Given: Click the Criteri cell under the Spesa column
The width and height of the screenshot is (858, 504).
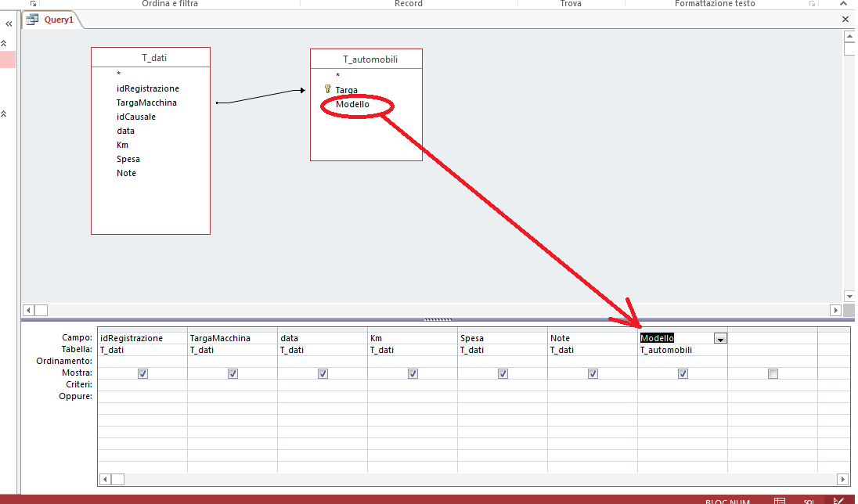Looking at the screenshot, I should (x=503, y=385).
